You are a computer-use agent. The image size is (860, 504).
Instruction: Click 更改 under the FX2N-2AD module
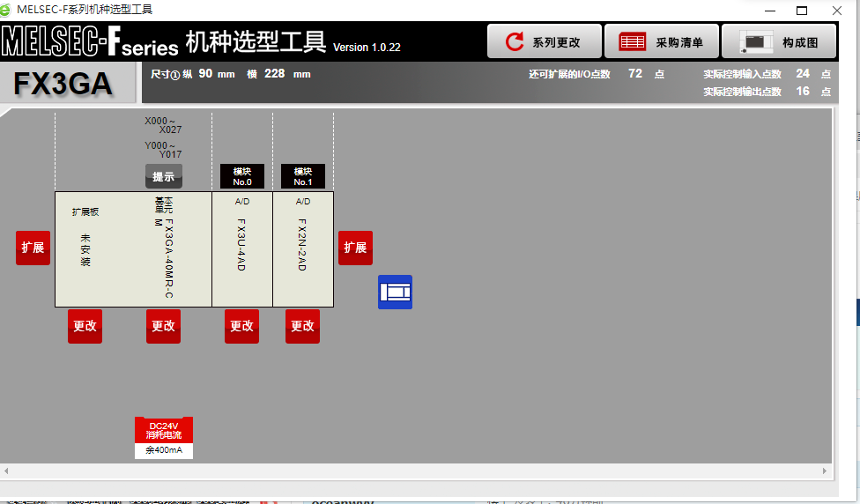(x=302, y=326)
